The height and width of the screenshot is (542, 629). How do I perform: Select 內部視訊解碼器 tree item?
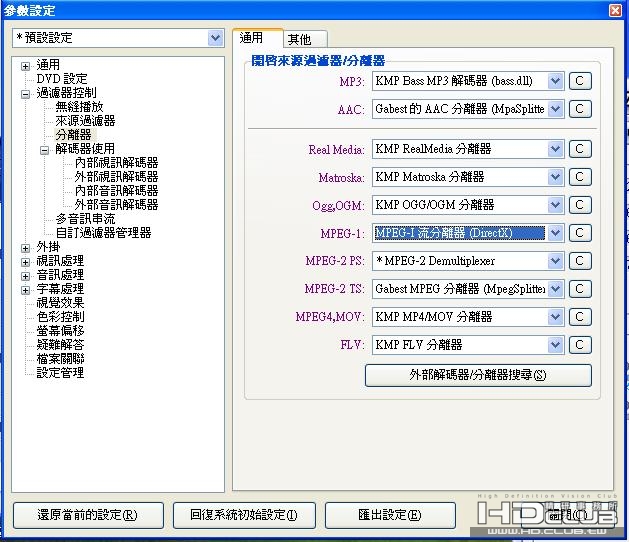coord(116,162)
